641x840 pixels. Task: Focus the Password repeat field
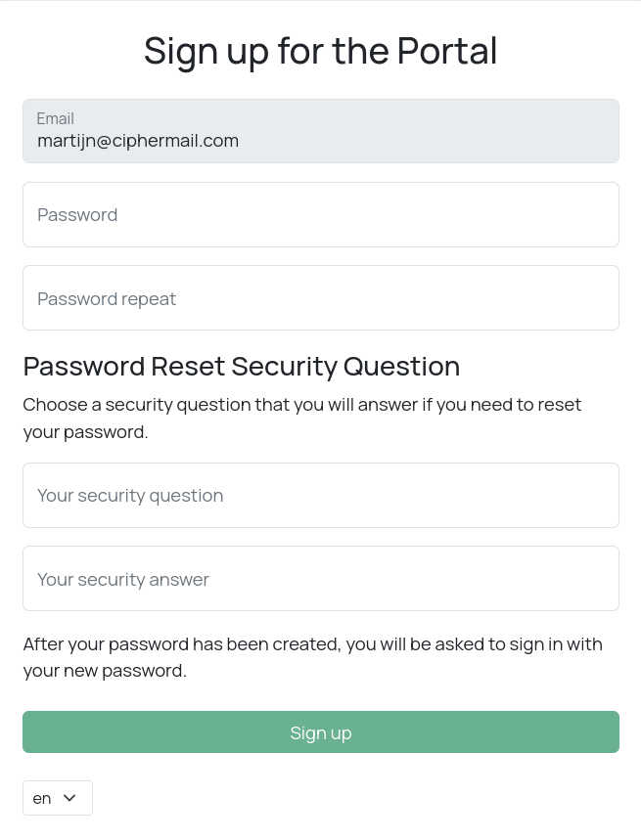click(321, 298)
